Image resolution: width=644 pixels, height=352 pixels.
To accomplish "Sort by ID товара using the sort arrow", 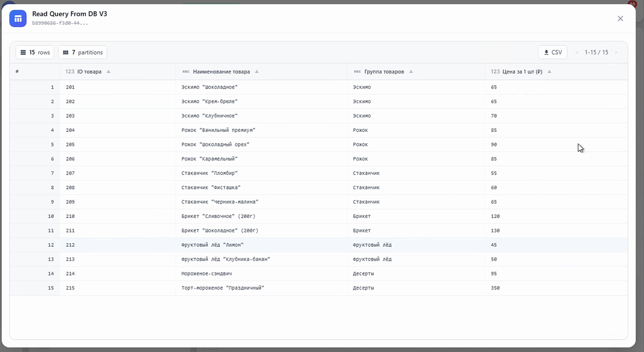I will tap(108, 72).
